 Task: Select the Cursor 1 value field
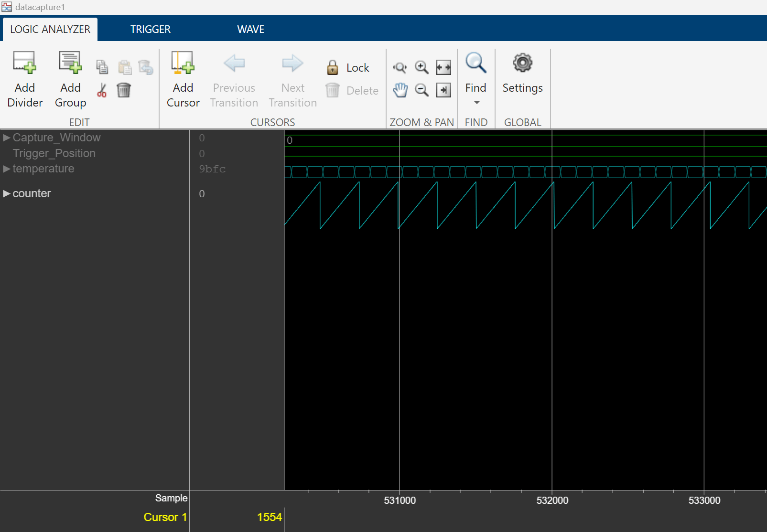tap(269, 517)
